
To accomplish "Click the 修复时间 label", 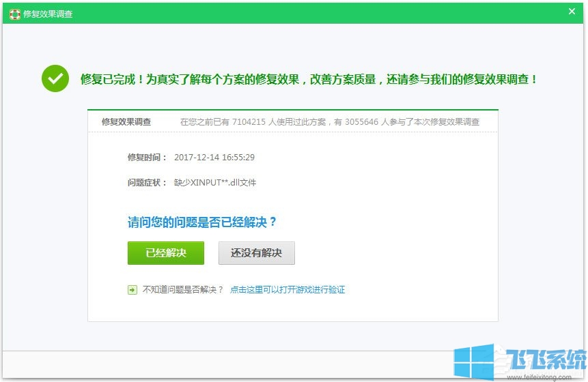I will 147,158.
